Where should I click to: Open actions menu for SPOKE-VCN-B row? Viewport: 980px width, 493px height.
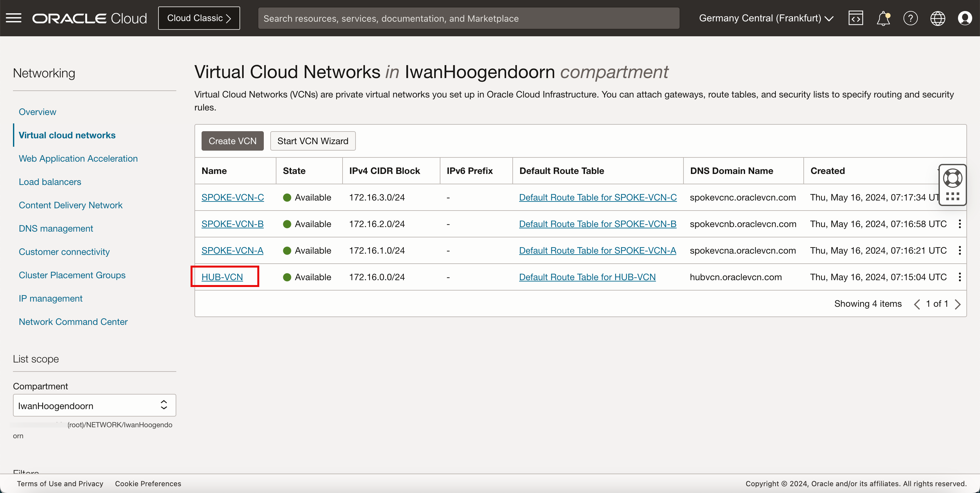pos(960,224)
